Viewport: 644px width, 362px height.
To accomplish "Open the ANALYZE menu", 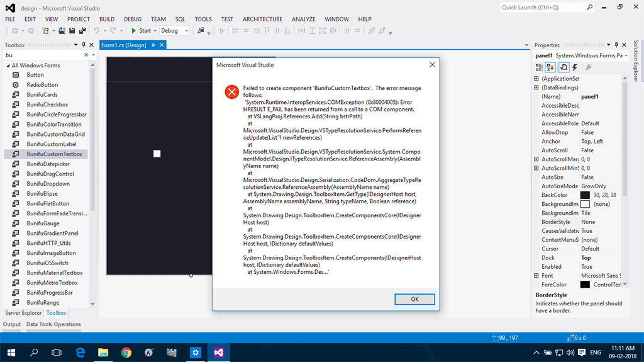I will coord(304,20).
